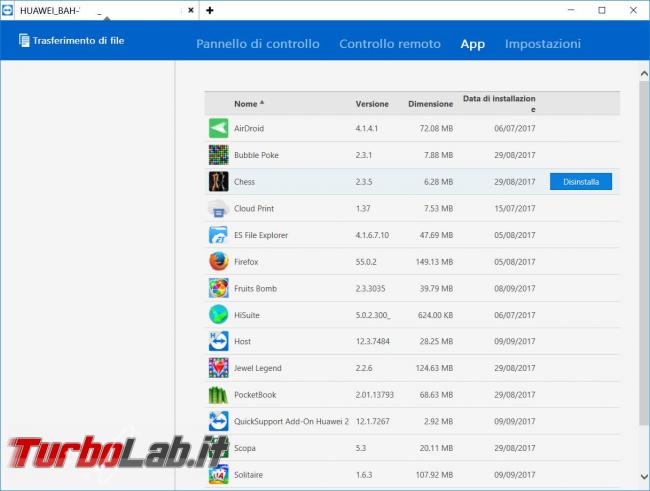Click the Fruits Bomb app icon
Viewport: 650px width, 491px height.
pos(218,289)
